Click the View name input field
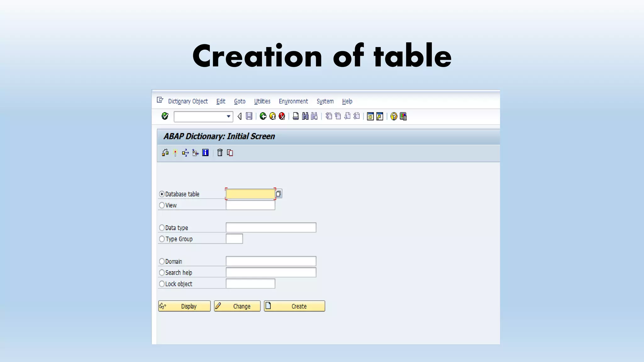 [250, 205]
